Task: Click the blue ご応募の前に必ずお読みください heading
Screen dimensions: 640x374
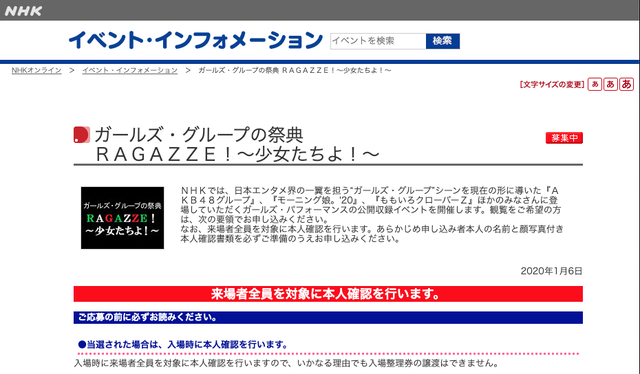Action: [x=328, y=318]
